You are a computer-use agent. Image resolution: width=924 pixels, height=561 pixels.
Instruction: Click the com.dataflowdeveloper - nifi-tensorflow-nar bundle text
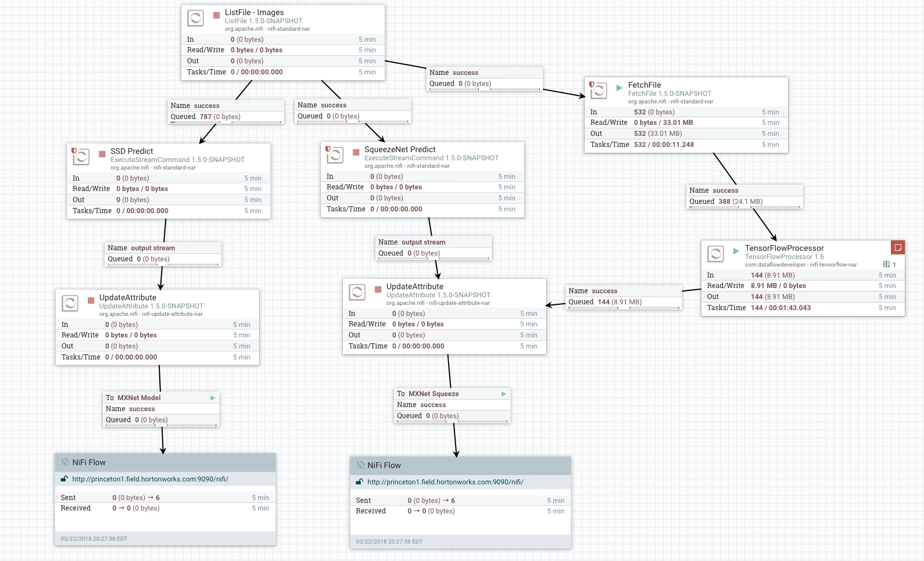pyautogui.click(x=801, y=265)
